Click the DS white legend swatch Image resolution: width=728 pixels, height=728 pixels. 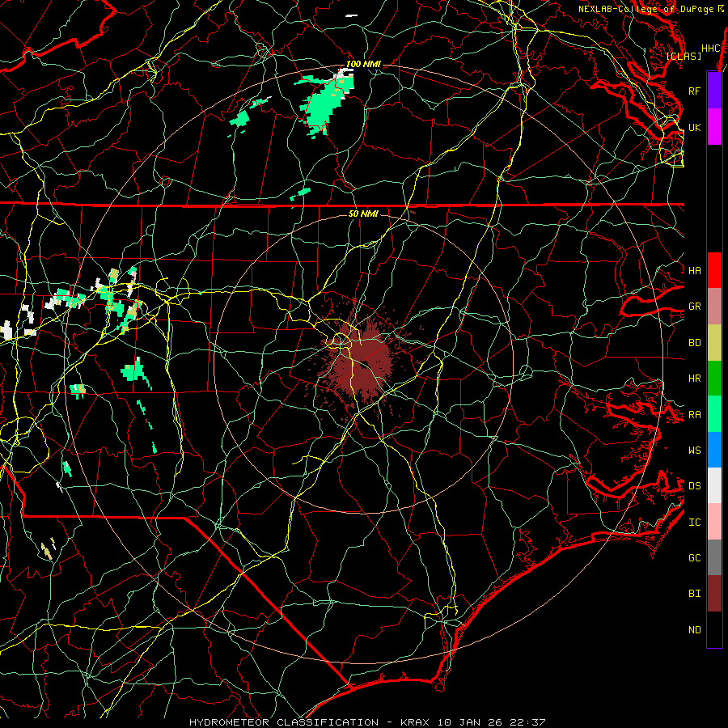click(x=714, y=485)
